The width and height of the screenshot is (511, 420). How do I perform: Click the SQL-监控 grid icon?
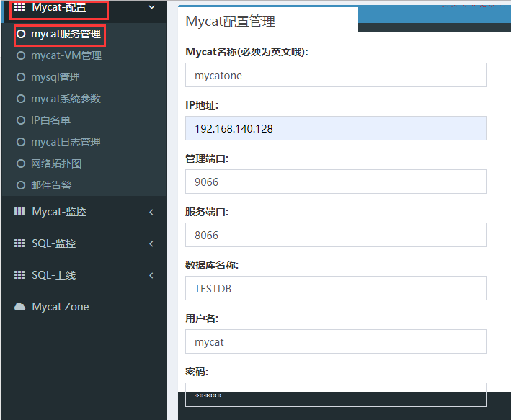coord(19,243)
